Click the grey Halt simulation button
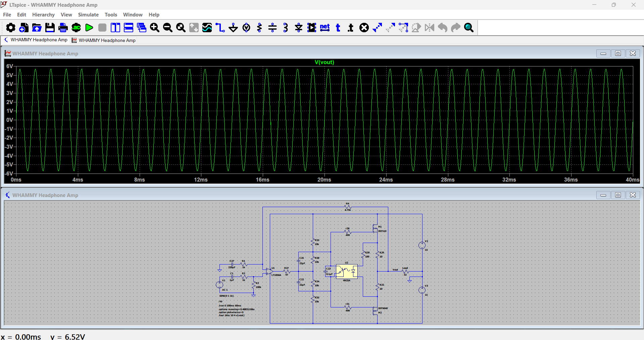644x340 pixels. tap(102, 28)
